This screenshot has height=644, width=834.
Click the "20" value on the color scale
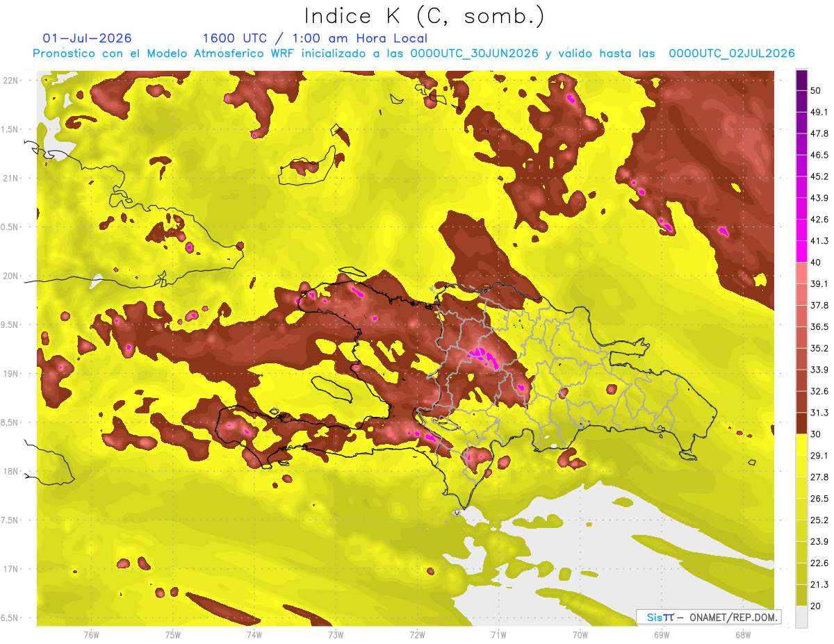coord(816,605)
